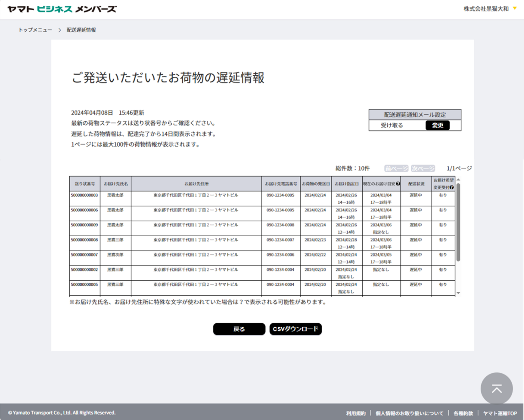524x420 pixels.
Task: Click the 次ページ button
Action: click(x=423, y=168)
